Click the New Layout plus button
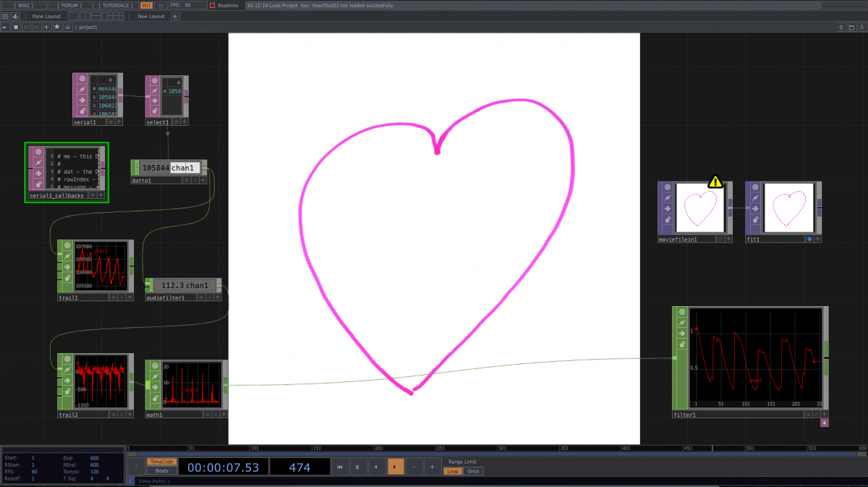 175,15
